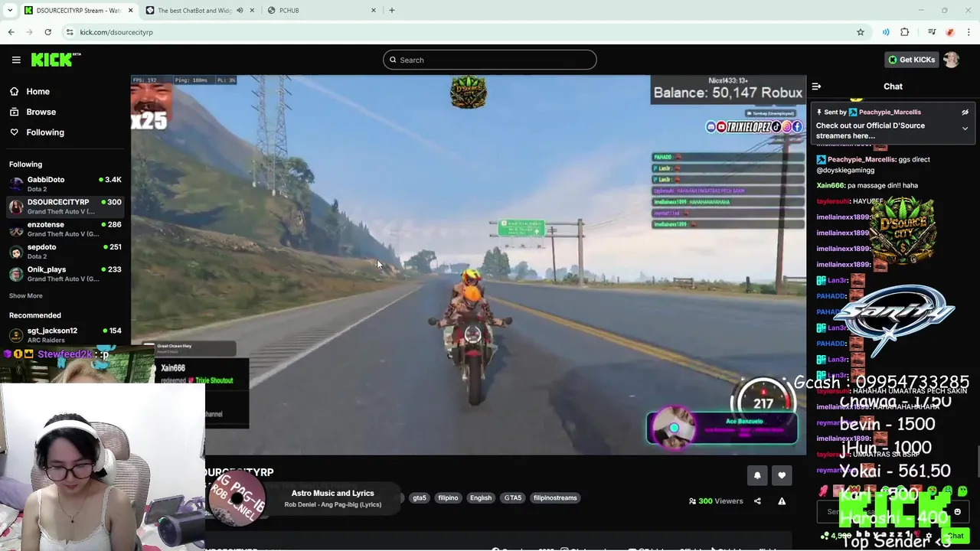This screenshot has height=551, width=980.
Task: Go forward in browser
Action: [x=29, y=32]
